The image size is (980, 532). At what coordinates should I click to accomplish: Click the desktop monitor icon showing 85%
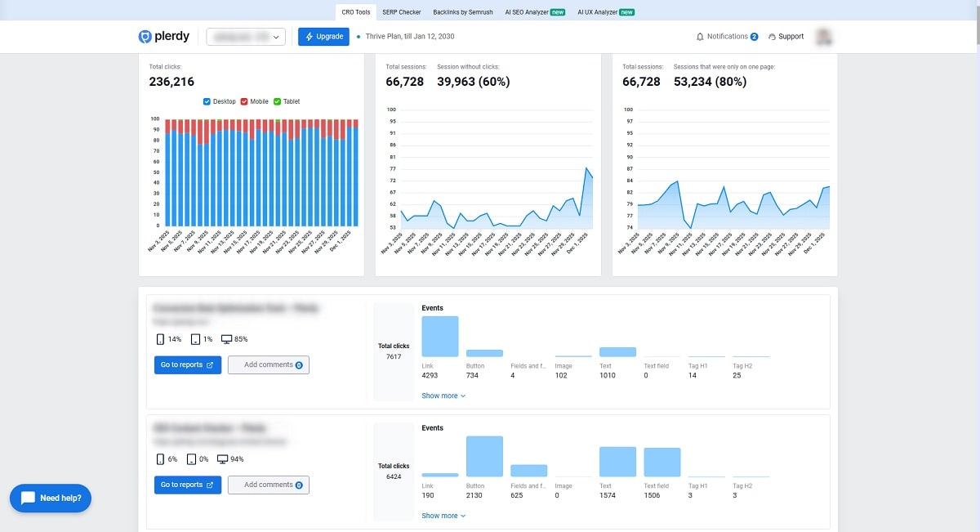226,339
